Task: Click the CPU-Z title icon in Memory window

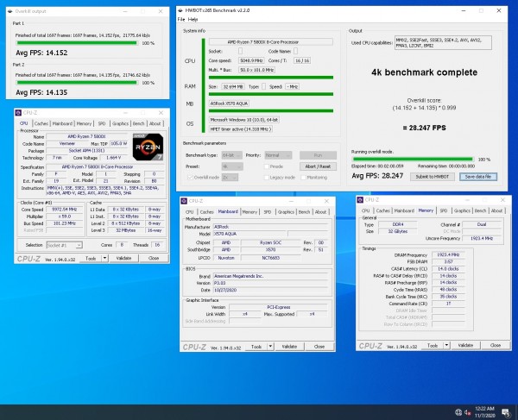Action: pos(360,200)
